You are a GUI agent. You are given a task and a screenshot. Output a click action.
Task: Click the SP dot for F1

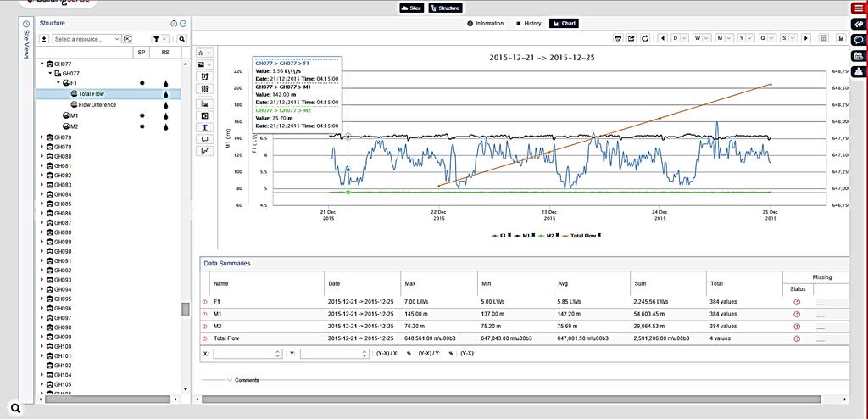142,83
